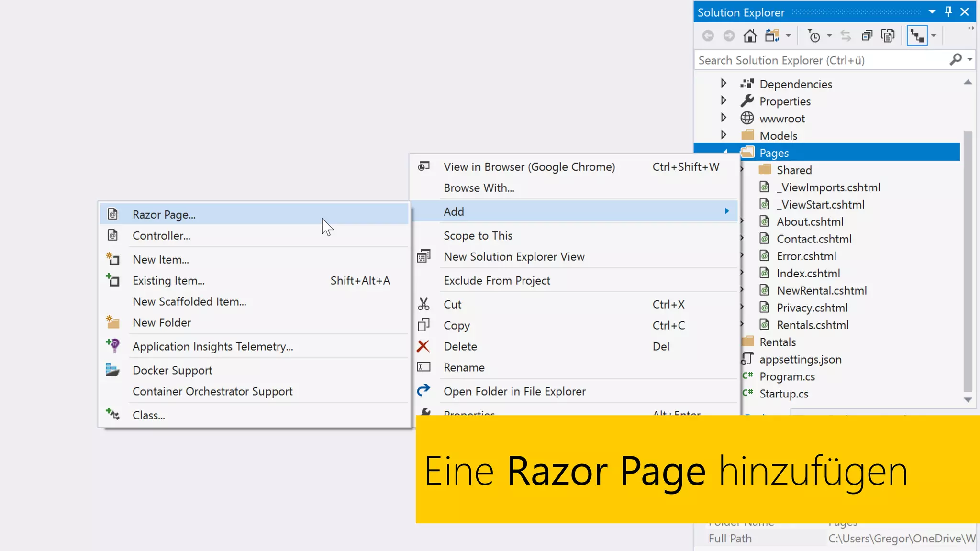The height and width of the screenshot is (551, 980).
Task: Select appsettings.json file
Action: 801,360
